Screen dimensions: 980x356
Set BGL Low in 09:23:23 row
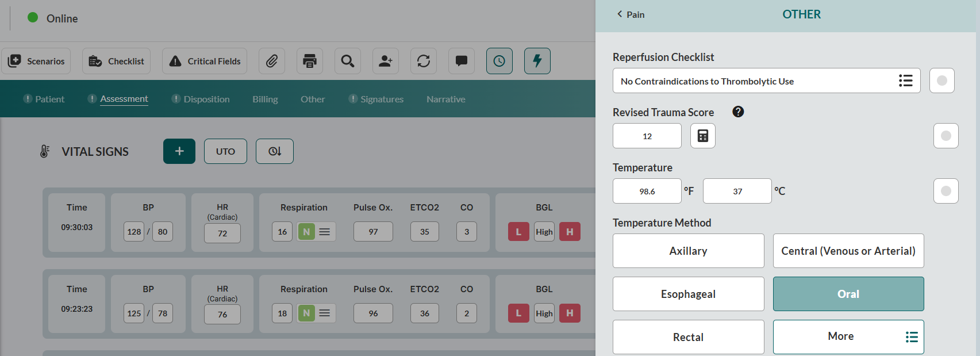click(x=518, y=313)
